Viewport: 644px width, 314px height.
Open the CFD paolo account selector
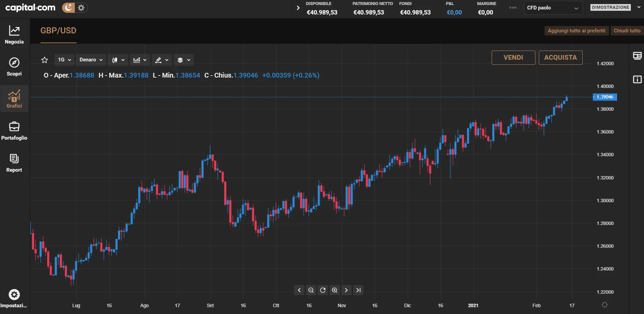(x=553, y=8)
